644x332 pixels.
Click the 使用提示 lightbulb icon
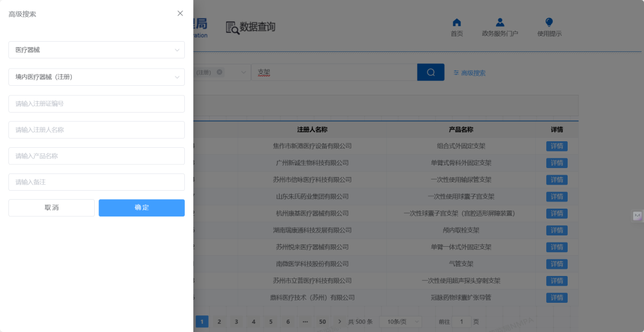549,23
